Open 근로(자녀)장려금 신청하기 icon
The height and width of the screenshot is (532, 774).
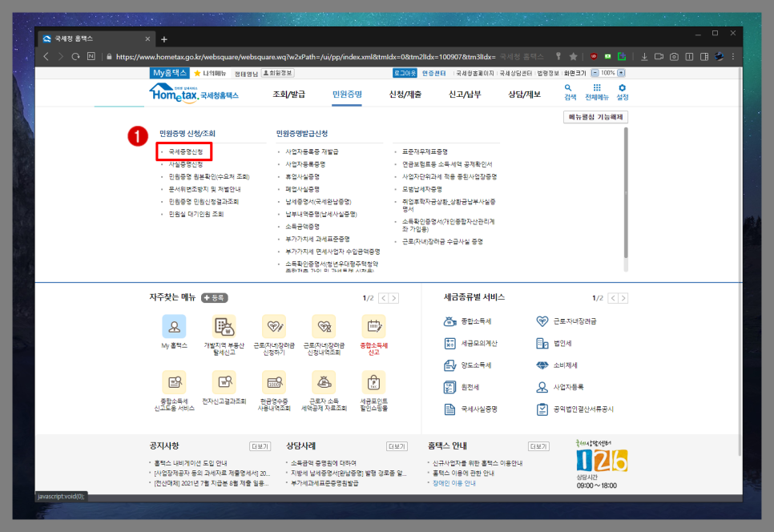point(274,326)
